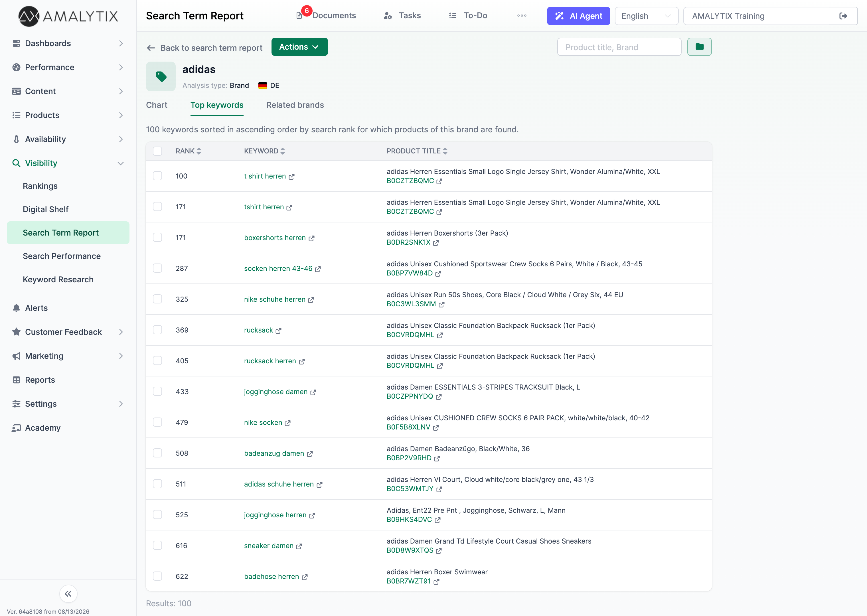Click the To-Do list icon
Image resolution: width=867 pixels, height=616 pixels.
(452, 16)
